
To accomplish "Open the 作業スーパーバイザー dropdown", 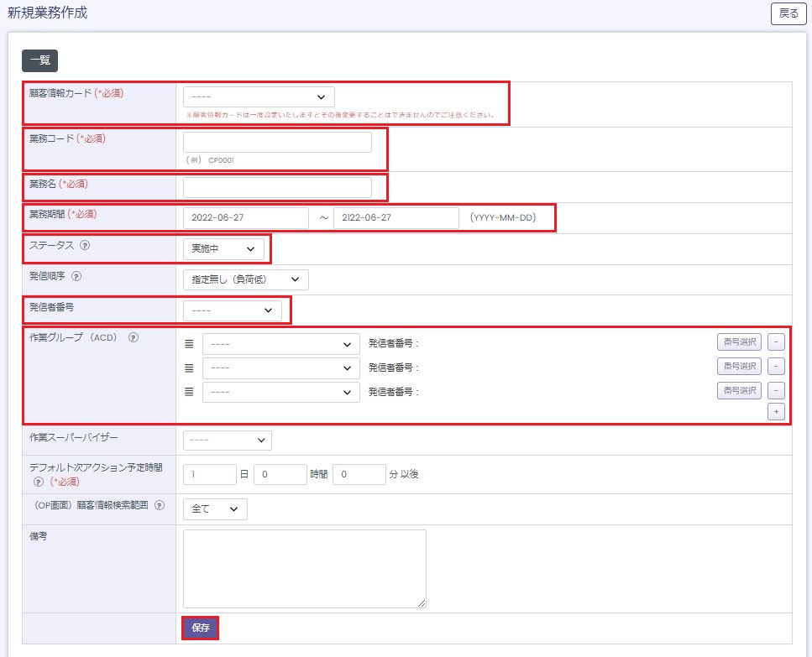I will [x=227, y=440].
